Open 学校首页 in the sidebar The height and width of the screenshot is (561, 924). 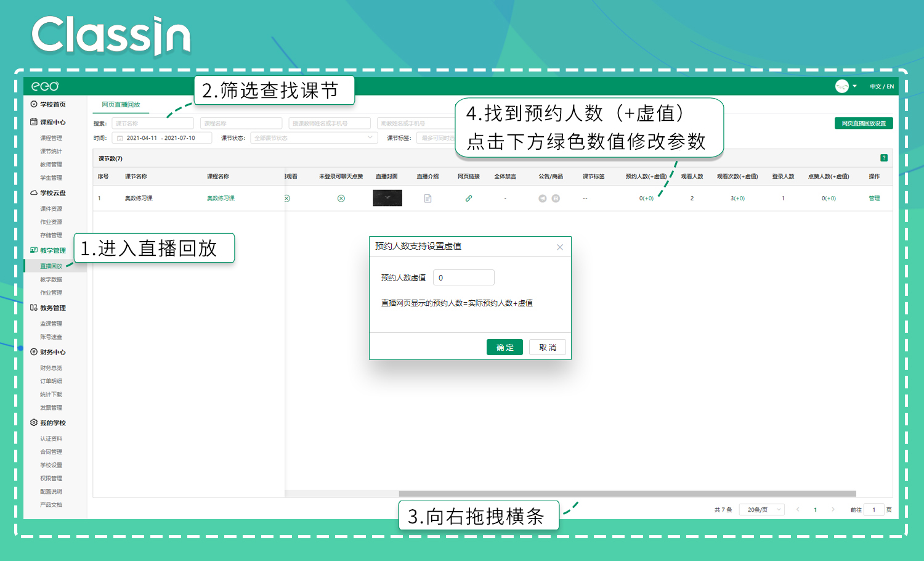[x=53, y=104]
